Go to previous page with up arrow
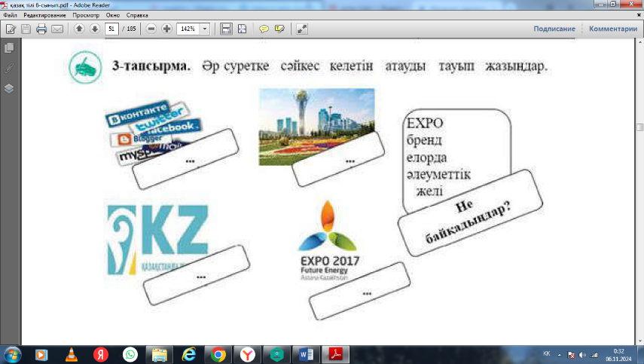This screenshot has height=364, width=644. (x=79, y=29)
